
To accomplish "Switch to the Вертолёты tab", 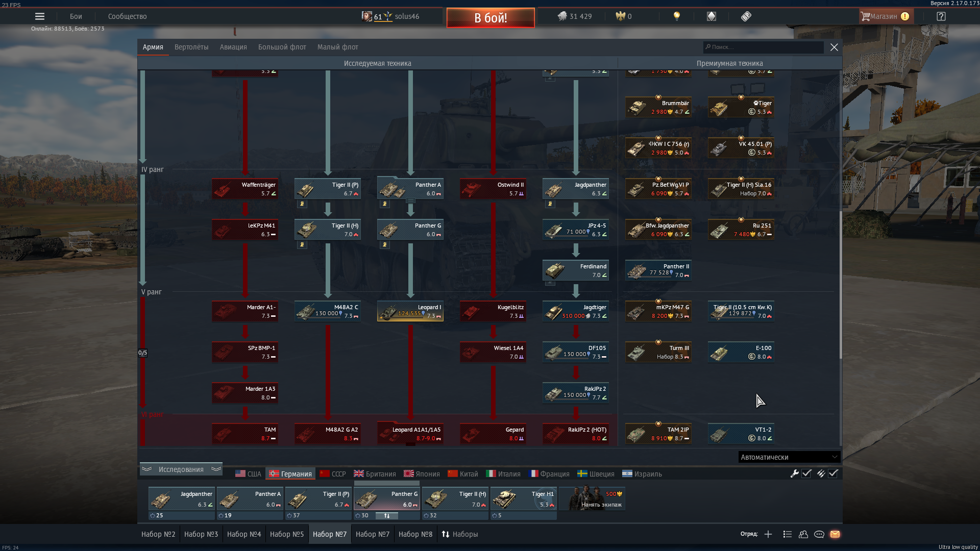I will coord(191,47).
